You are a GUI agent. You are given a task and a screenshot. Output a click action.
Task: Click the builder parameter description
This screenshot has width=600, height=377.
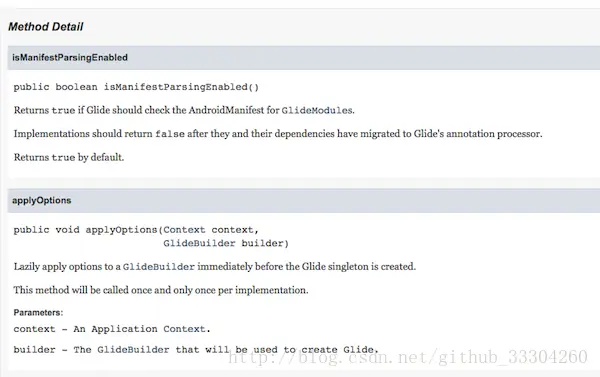196,350
